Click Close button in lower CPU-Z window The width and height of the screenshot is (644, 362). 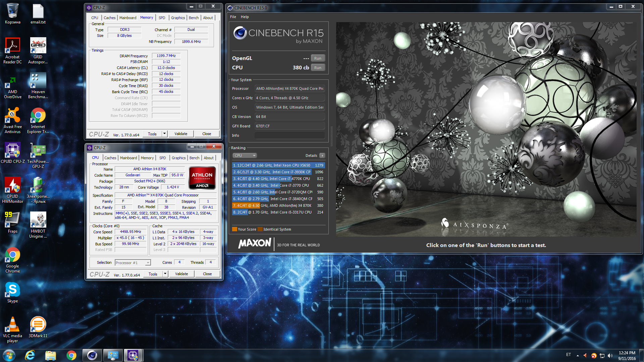click(x=207, y=274)
